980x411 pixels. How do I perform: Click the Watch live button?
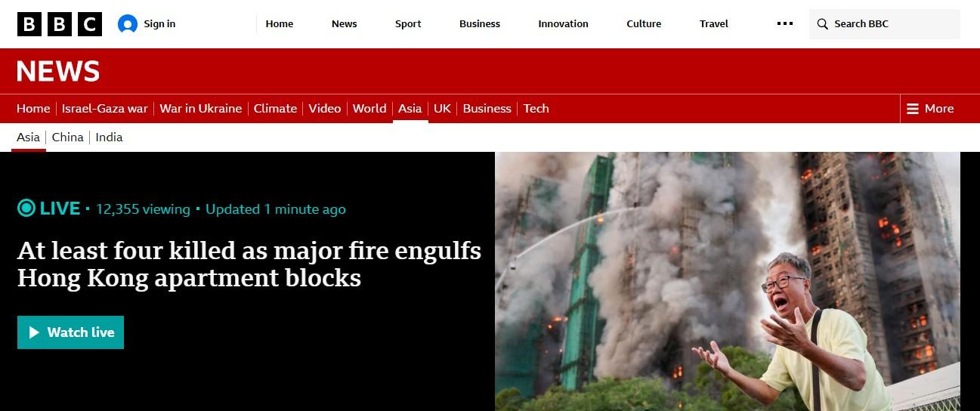[x=70, y=332]
